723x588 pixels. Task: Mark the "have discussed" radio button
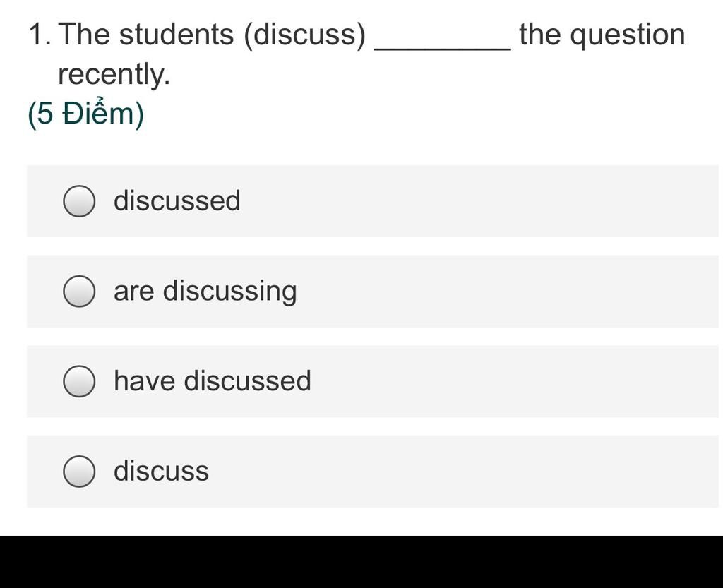(x=79, y=381)
